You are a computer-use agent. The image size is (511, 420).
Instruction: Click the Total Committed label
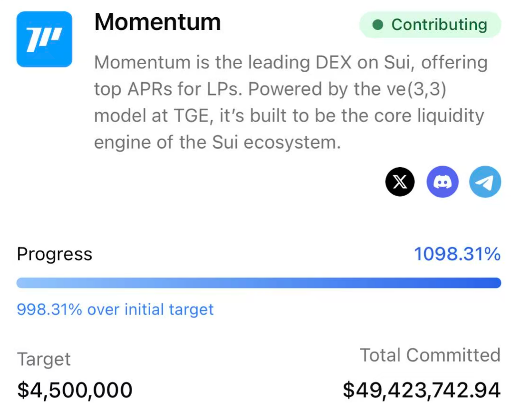click(430, 355)
